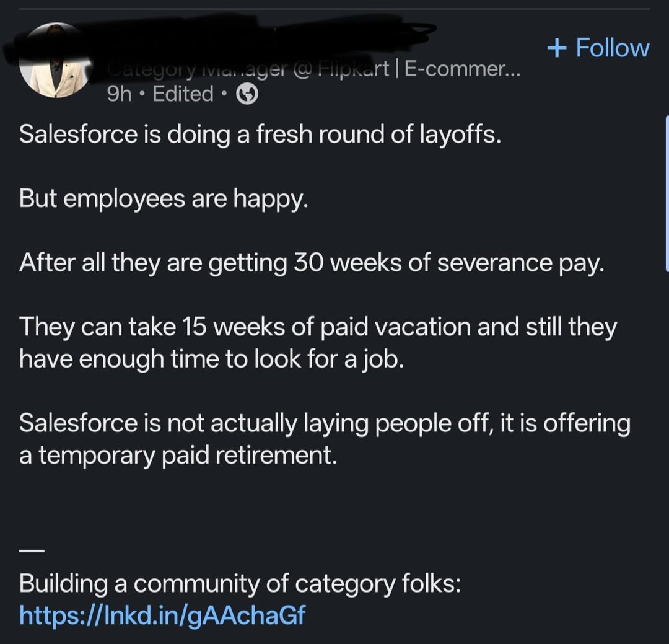Open the author's profile picture

pos(56,61)
